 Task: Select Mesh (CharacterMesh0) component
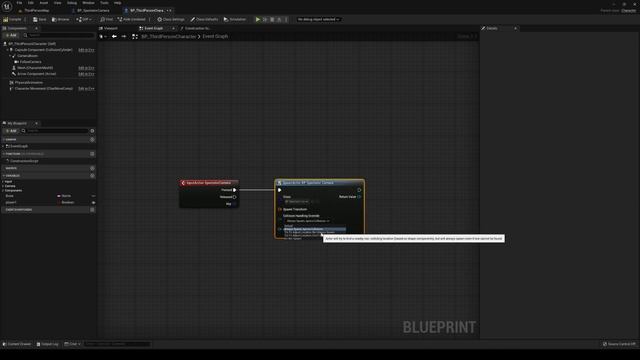coord(35,68)
